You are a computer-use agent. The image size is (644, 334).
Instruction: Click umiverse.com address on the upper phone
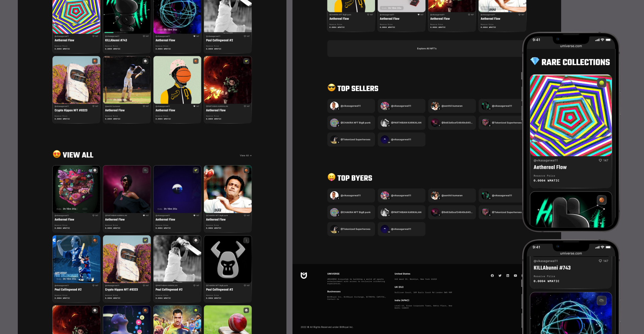571,46
